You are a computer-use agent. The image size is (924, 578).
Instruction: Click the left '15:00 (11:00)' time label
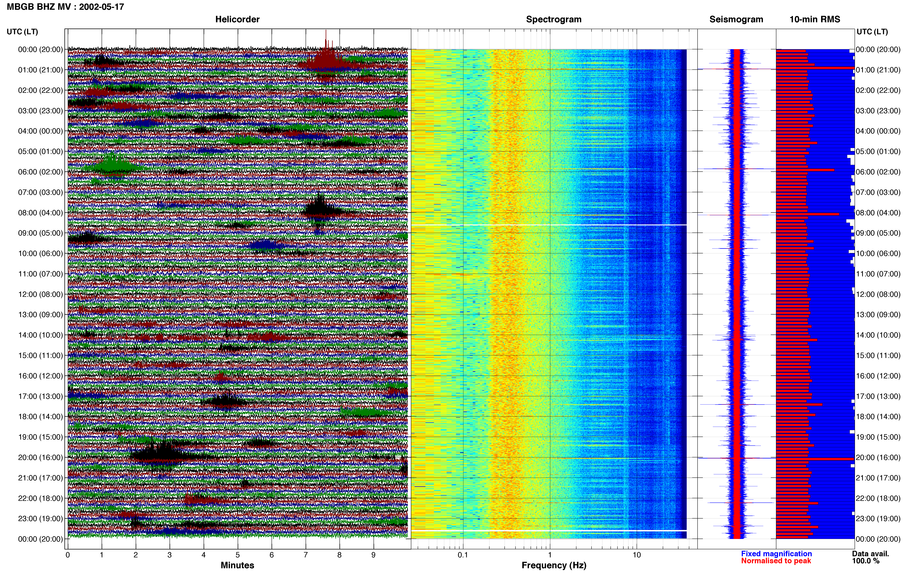point(40,355)
